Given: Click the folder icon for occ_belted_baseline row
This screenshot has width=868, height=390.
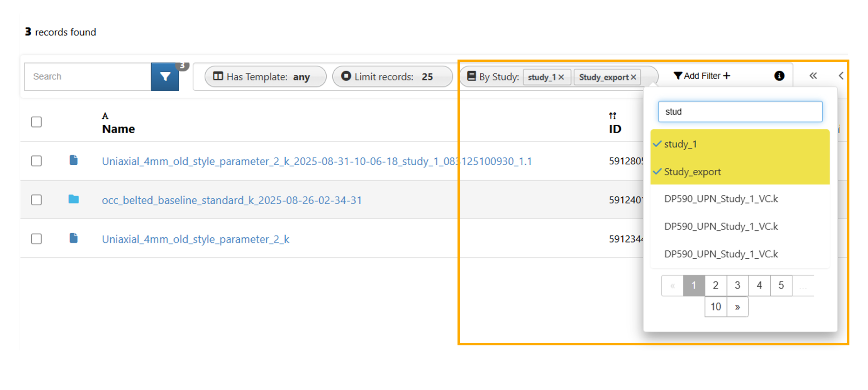Looking at the screenshot, I should coord(74,200).
